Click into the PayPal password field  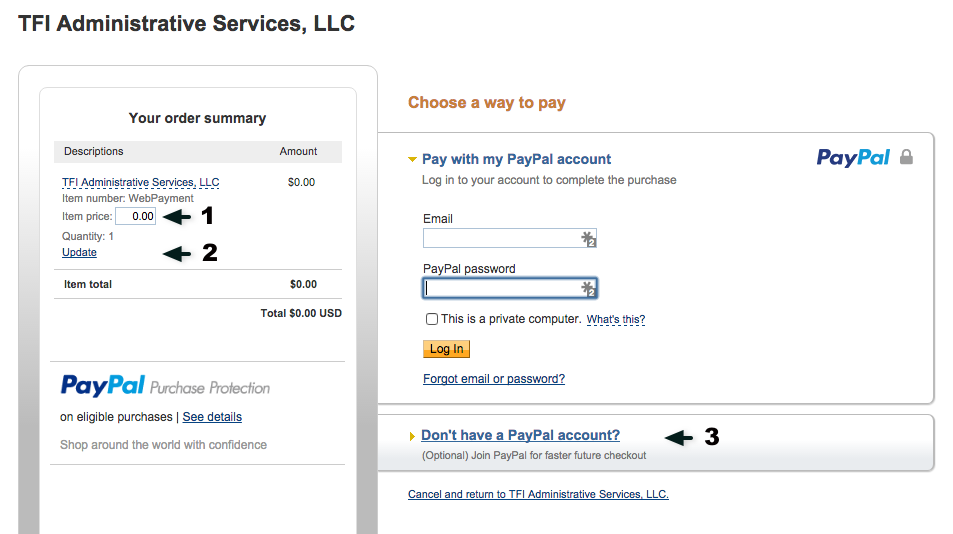(509, 288)
